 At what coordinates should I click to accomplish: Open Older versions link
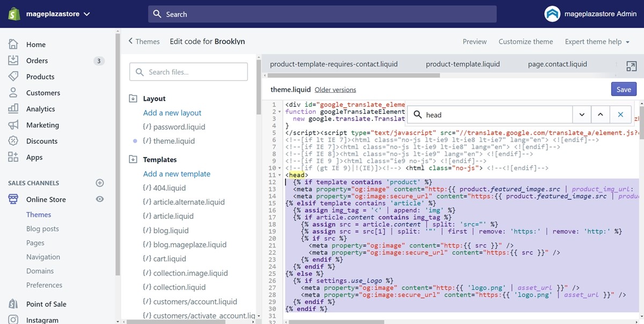(x=335, y=90)
